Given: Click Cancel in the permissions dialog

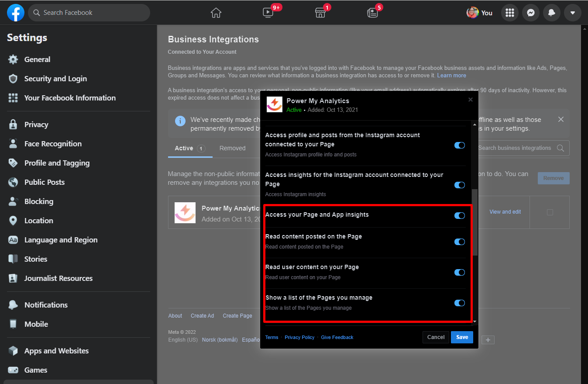Looking at the screenshot, I should pos(436,337).
